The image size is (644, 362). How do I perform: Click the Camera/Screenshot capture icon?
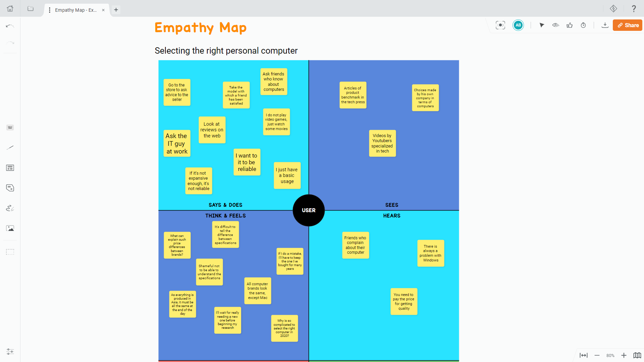point(500,25)
